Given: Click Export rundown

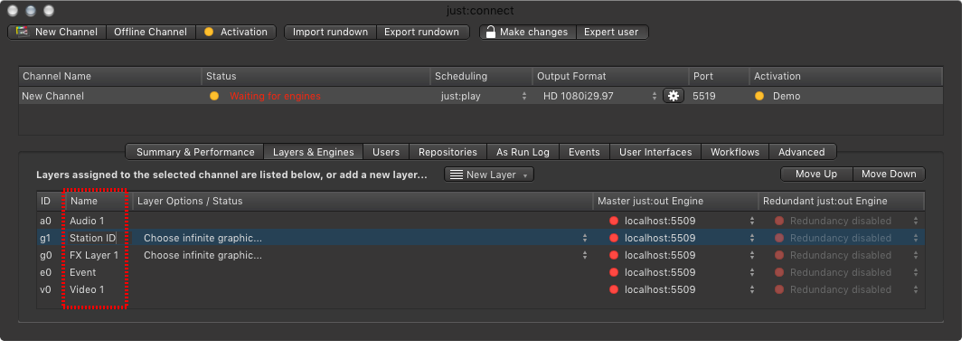Looking at the screenshot, I should click(422, 32).
